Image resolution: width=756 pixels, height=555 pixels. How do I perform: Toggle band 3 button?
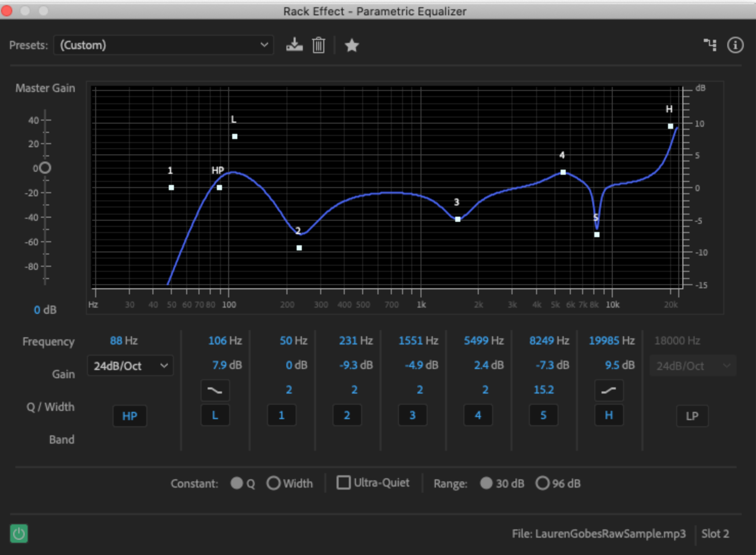412,415
